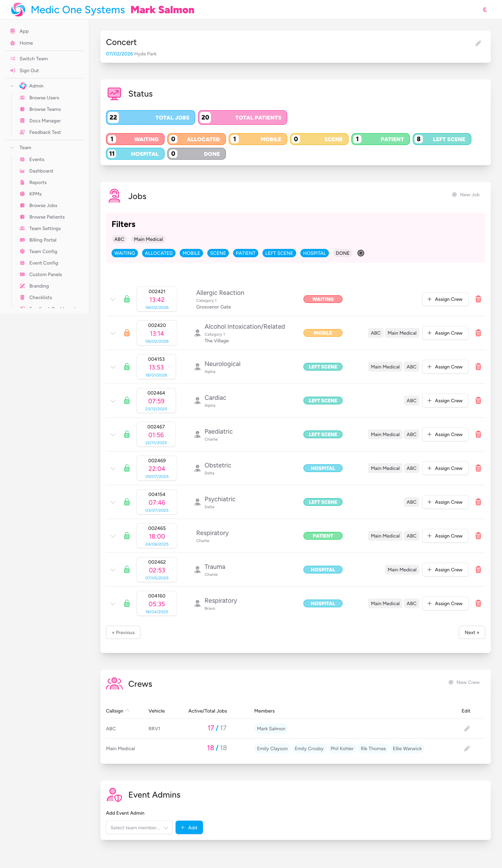This screenshot has width=502, height=868.
Task: Open Dashboard in sidebar
Action: point(41,171)
